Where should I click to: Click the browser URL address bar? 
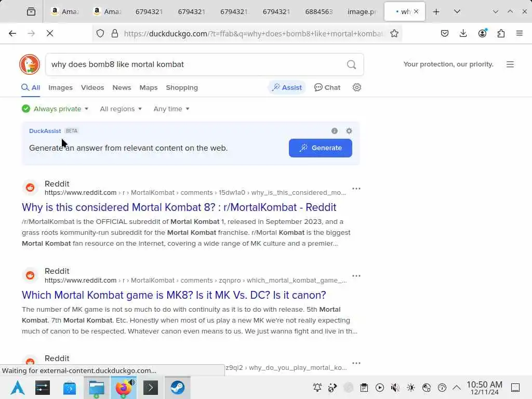click(x=253, y=33)
